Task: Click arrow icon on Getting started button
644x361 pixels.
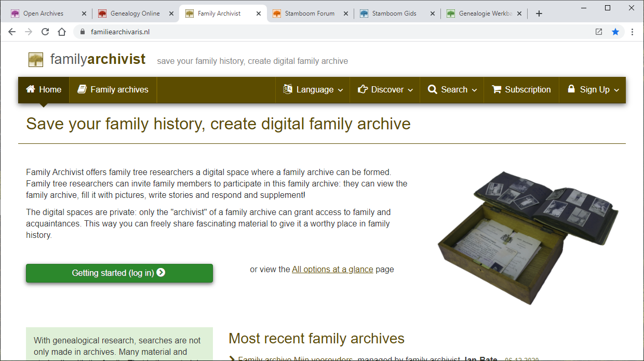Action: pyautogui.click(x=160, y=273)
